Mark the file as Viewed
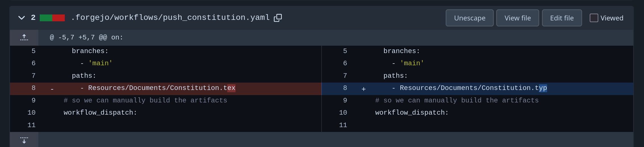The width and height of the screenshot is (644, 147). click(594, 18)
